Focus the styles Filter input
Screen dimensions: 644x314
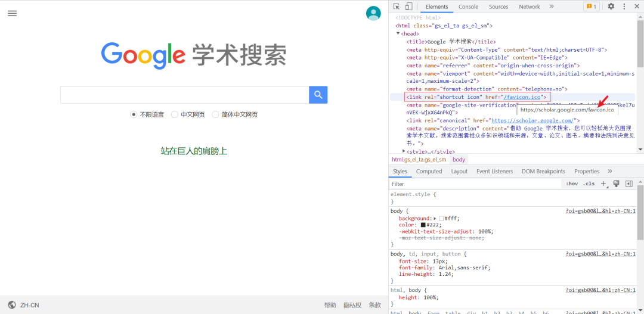(x=475, y=184)
